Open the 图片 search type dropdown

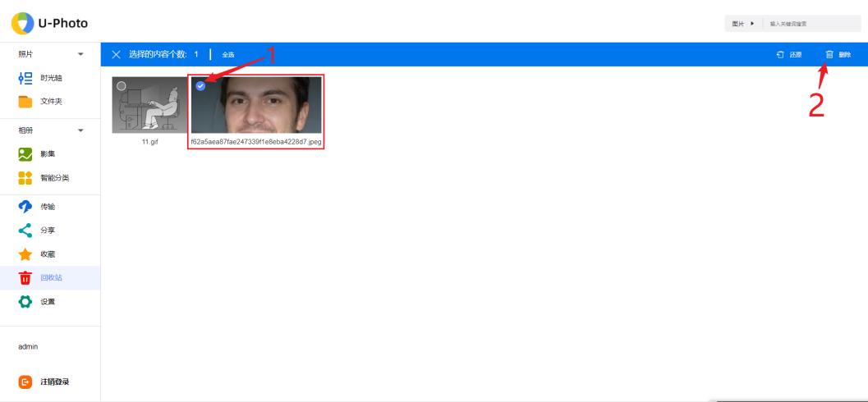pos(742,25)
